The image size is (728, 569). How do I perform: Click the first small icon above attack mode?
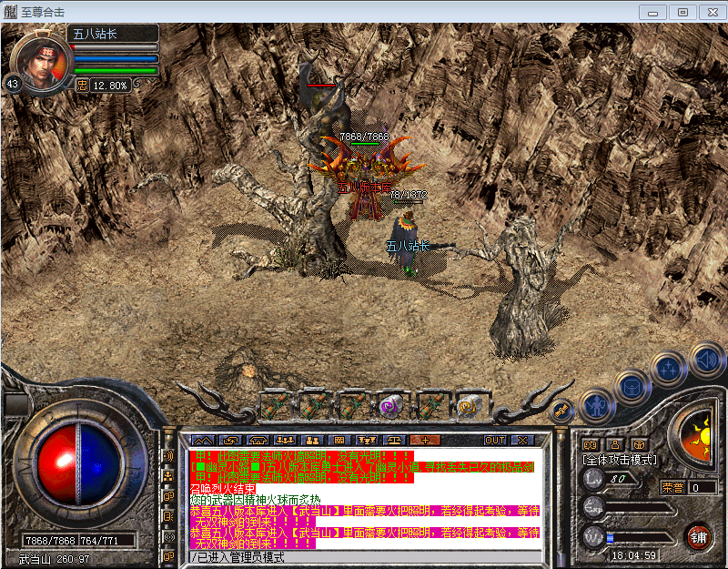click(x=590, y=445)
